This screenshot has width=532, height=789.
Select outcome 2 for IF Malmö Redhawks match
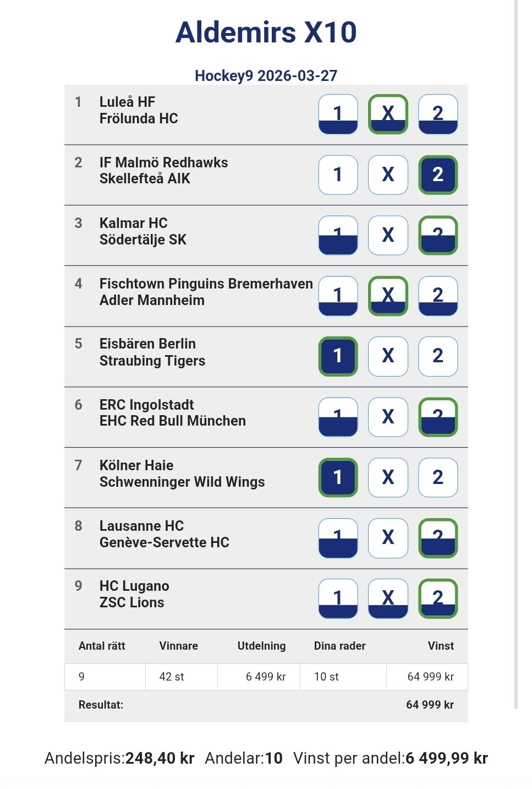coord(438,175)
